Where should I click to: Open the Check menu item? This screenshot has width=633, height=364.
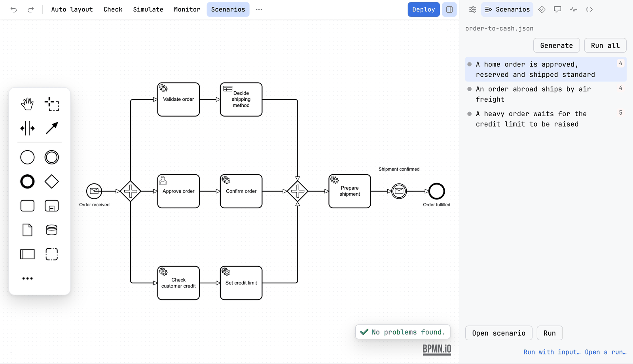113,9
